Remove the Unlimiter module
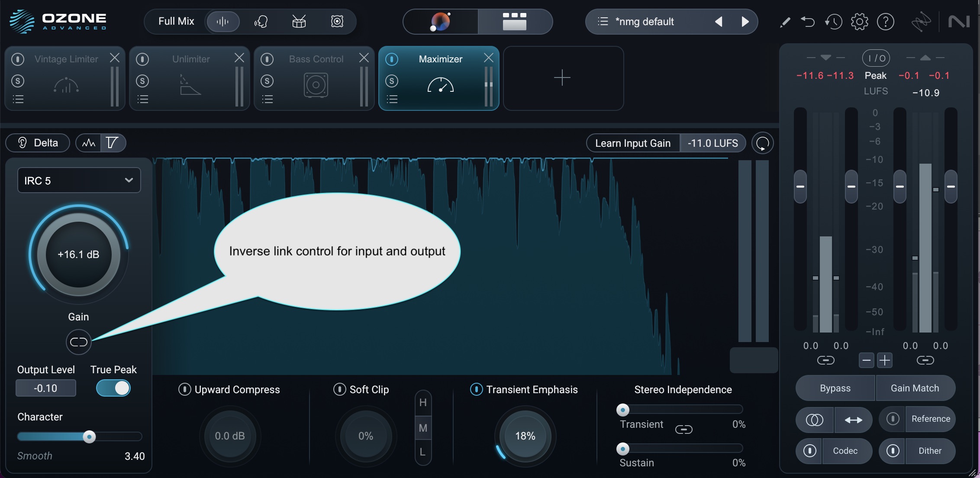980x478 pixels. click(239, 58)
